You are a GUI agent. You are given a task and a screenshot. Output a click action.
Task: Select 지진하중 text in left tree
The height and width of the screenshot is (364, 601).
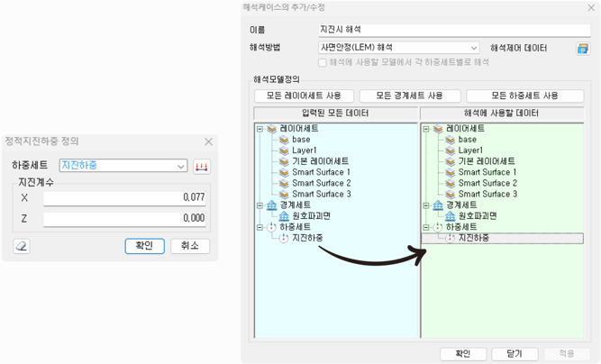coord(307,239)
